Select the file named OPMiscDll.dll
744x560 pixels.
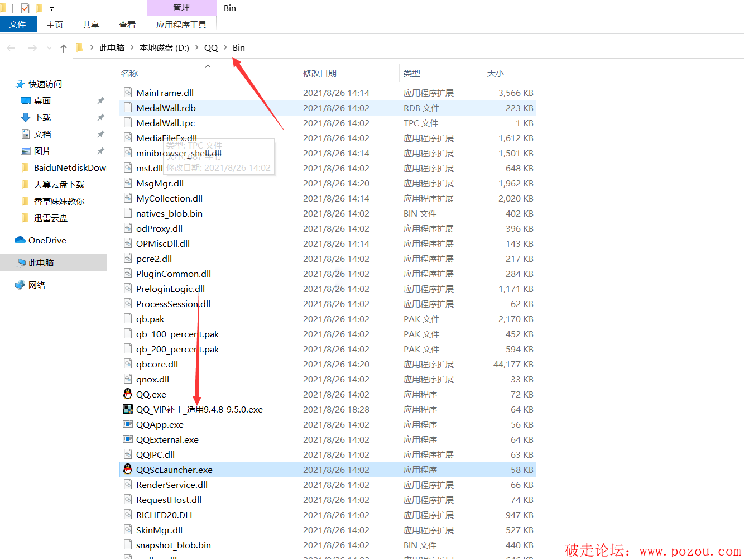click(163, 244)
